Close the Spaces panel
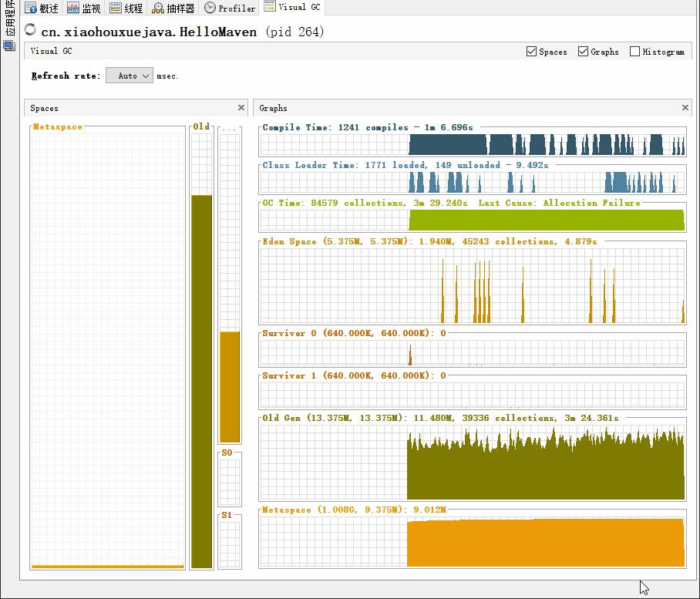The image size is (700, 599). pos(241,108)
